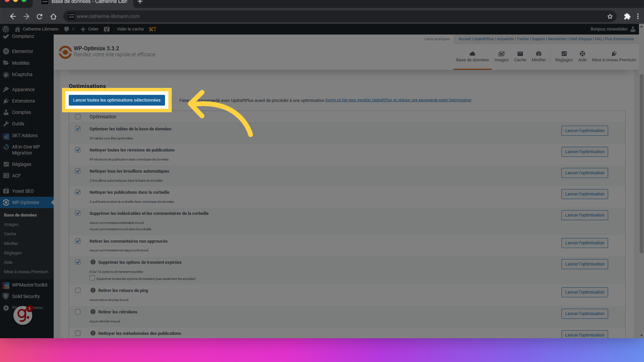This screenshot has width=644, height=362.
Task: Switch to Actualités tab
Action: 505,39
